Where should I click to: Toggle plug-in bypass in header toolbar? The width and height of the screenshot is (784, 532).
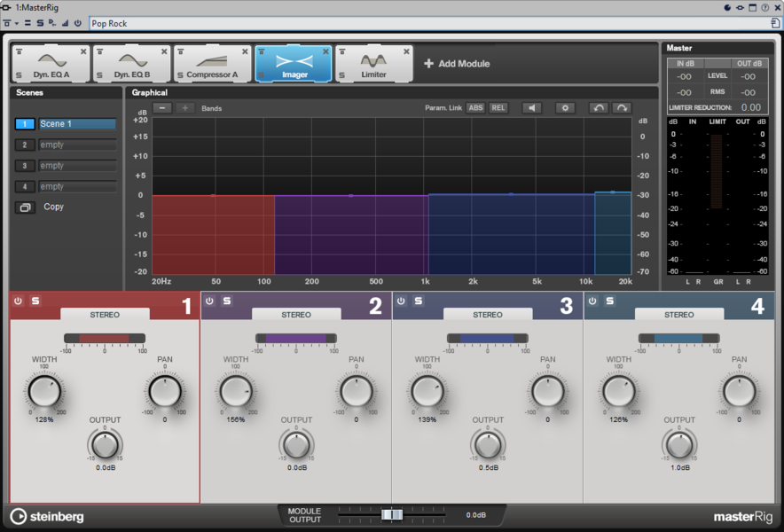6,24
